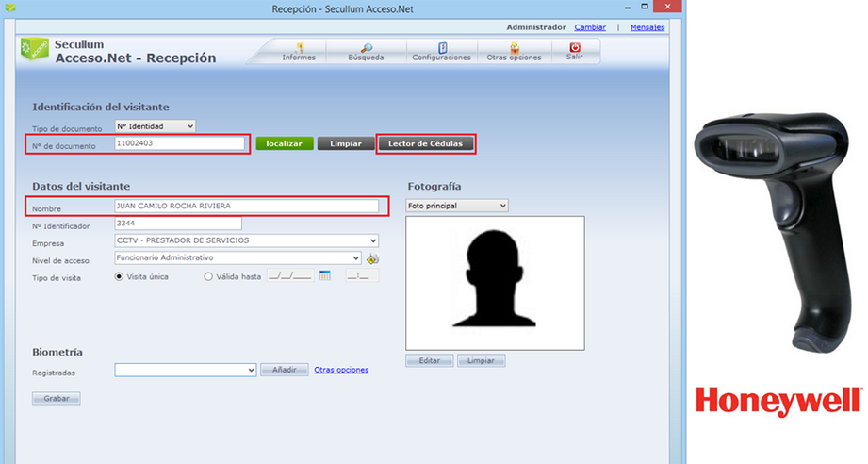Click the green localizar button
Viewport: 868px width, 464px height.
click(x=285, y=143)
